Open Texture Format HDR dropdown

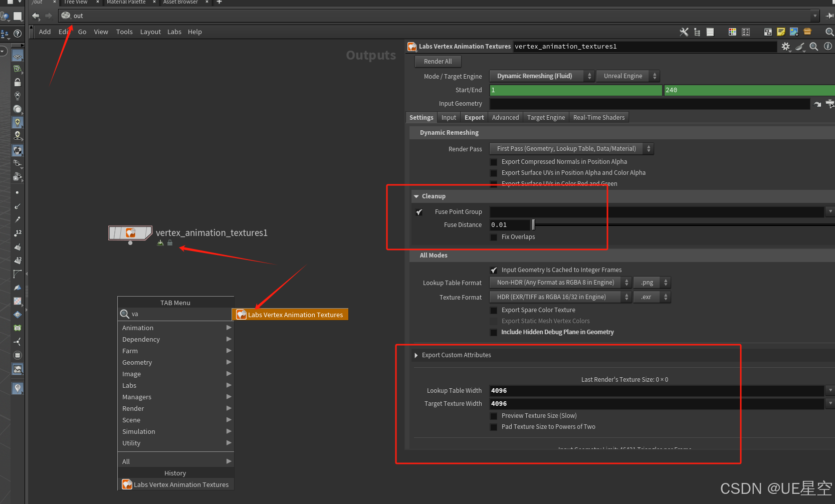click(x=560, y=297)
